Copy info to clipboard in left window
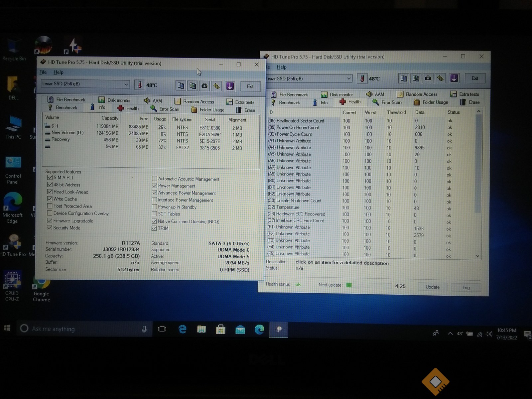This screenshot has height=399, width=532. click(x=181, y=86)
